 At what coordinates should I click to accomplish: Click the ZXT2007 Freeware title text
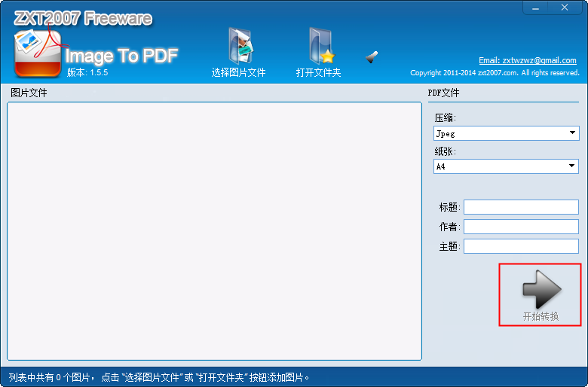pyautogui.click(x=83, y=18)
